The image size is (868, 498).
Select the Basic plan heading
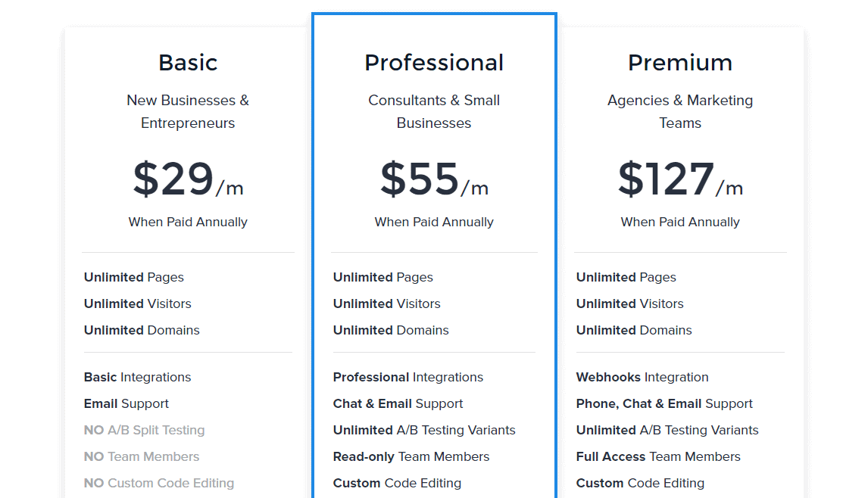(x=188, y=63)
